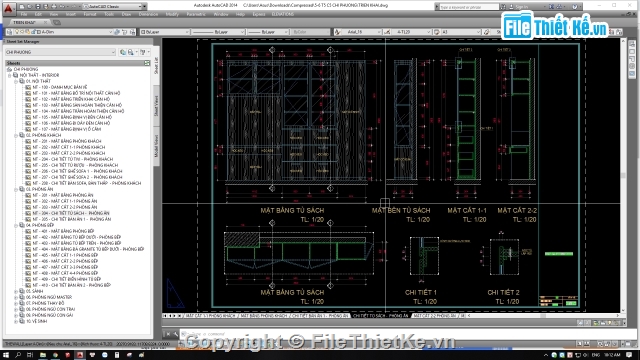Click the Plot printer icon in Quick Access toolbar
The height and width of the screenshot is (360, 640).
(53, 7)
